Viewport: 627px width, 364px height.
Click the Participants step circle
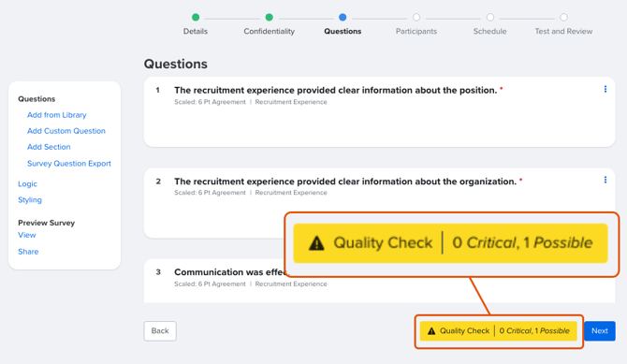pyautogui.click(x=416, y=17)
